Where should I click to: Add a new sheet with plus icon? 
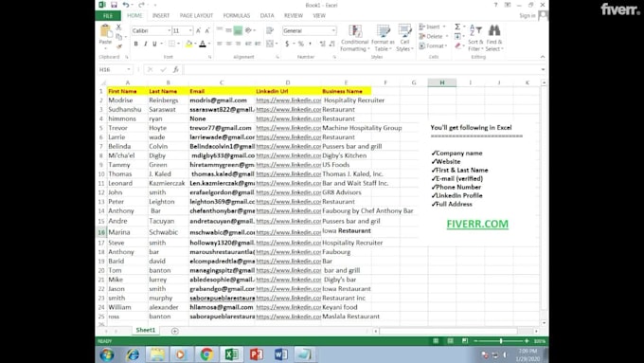pyautogui.click(x=174, y=331)
